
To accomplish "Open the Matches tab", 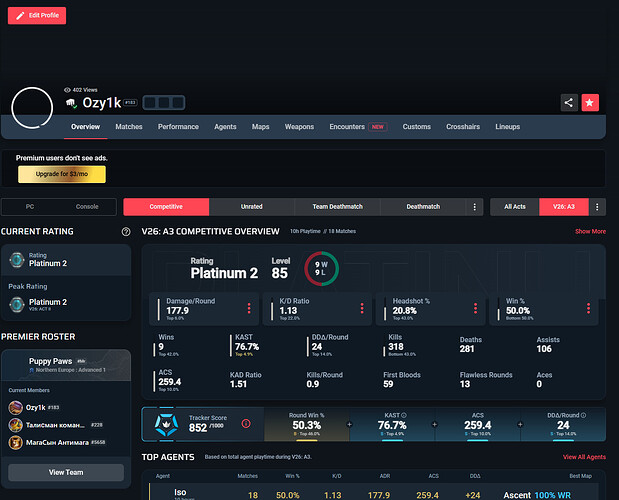I will tap(129, 127).
